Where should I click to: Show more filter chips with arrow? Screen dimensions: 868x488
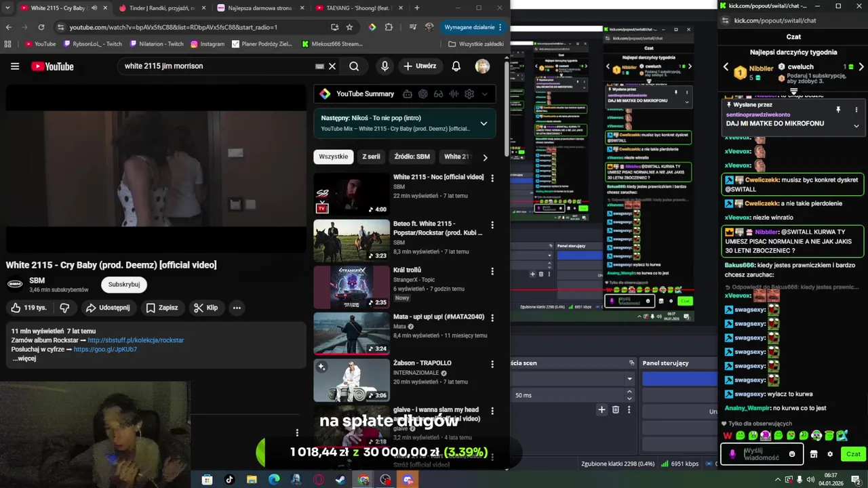tap(485, 157)
